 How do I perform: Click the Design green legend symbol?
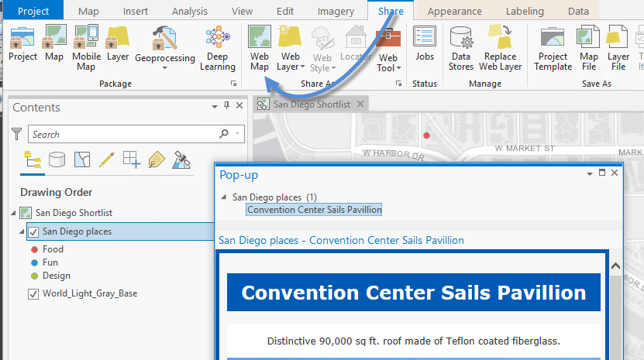click(x=35, y=276)
